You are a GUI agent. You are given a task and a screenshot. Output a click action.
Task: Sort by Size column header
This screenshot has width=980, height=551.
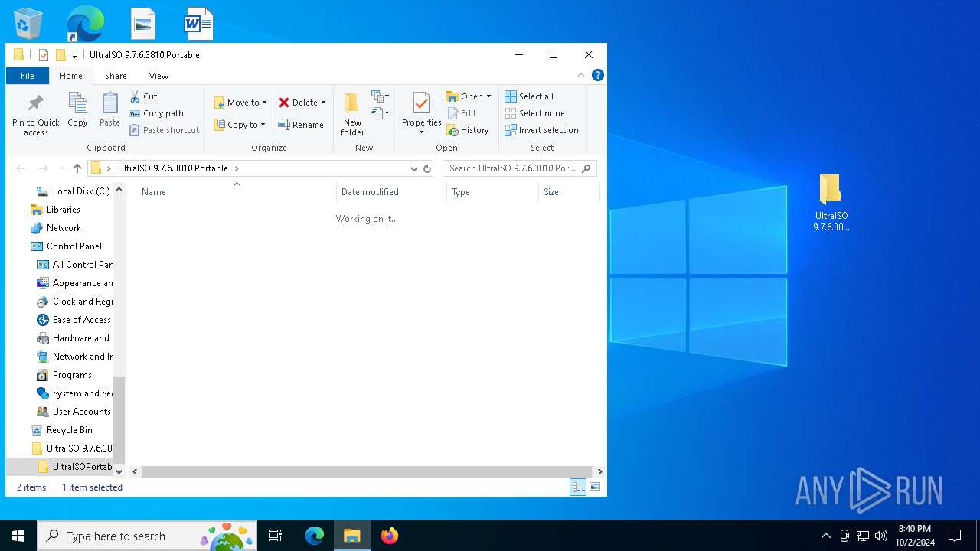(x=569, y=192)
